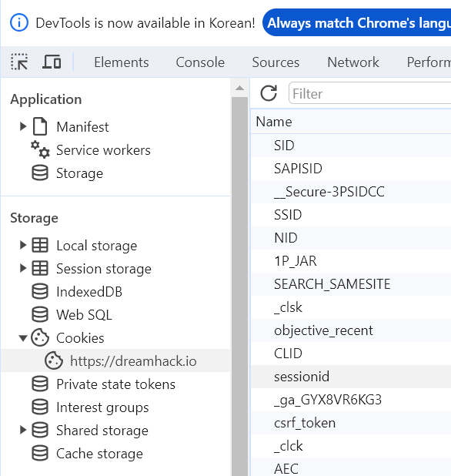Select the SAPISID cookie row
The height and width of the screenshot is (476, 451).
[x=351, y=169]
